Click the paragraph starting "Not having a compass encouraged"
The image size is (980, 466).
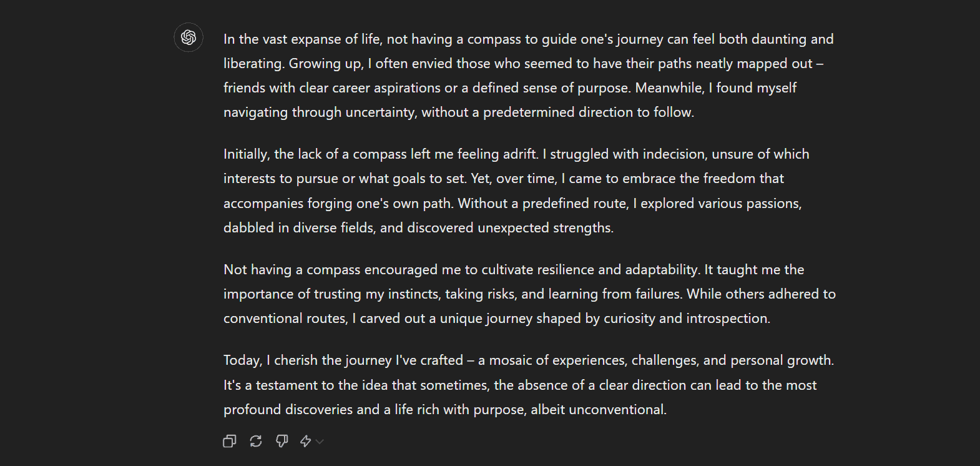pos(529,294)
